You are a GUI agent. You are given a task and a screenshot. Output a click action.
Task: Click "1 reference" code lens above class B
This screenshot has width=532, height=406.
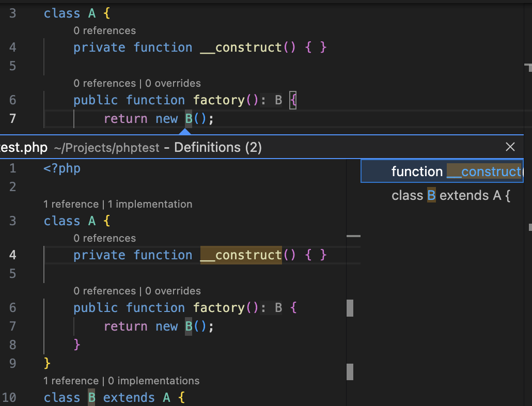(x=71, y=381)
